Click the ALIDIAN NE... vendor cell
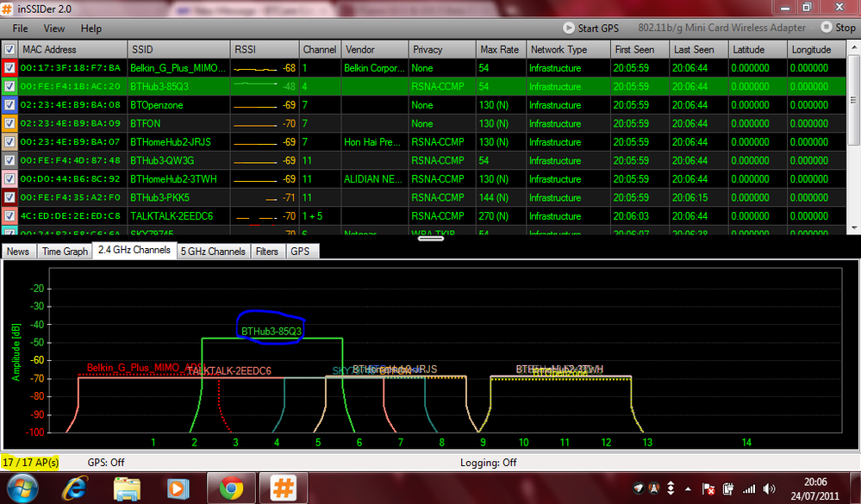Image resolution: width=861 pixels, height=504 pixels. pyautogui.click(x=373, y=179)
